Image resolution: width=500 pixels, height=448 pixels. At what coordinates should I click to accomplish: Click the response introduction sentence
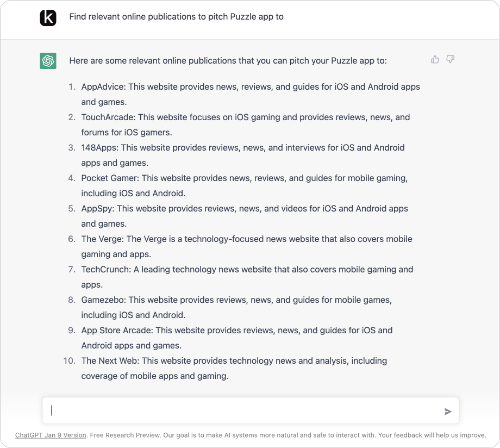point(228,61)
